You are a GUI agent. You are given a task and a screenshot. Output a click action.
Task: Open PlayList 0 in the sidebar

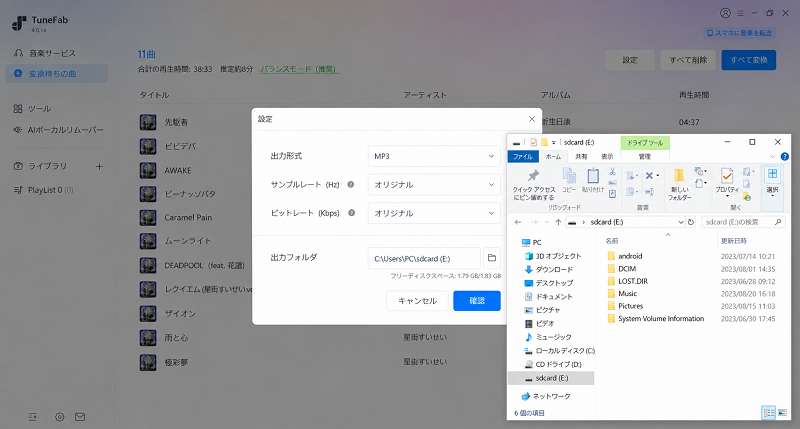tap(44, 190)
